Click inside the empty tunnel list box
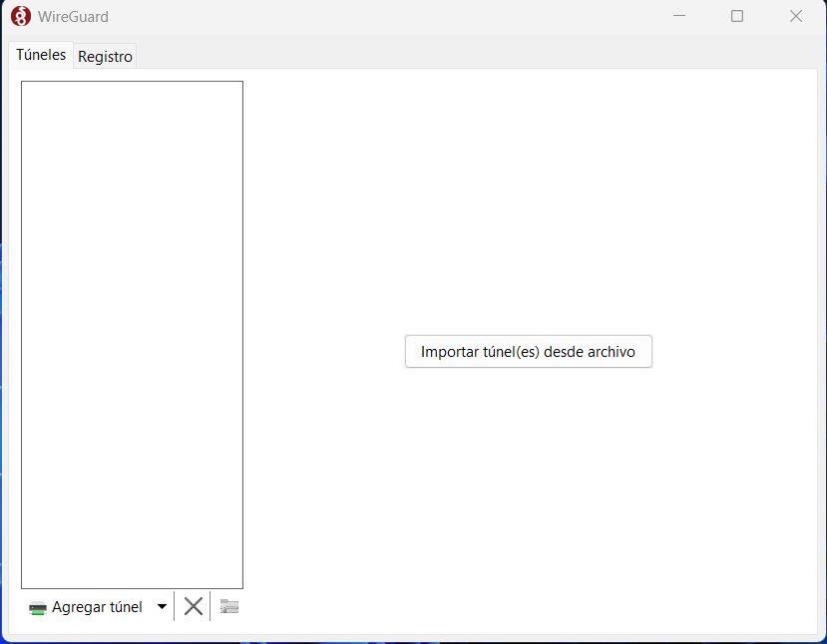 pyautogui.click(x=132, y=335)
